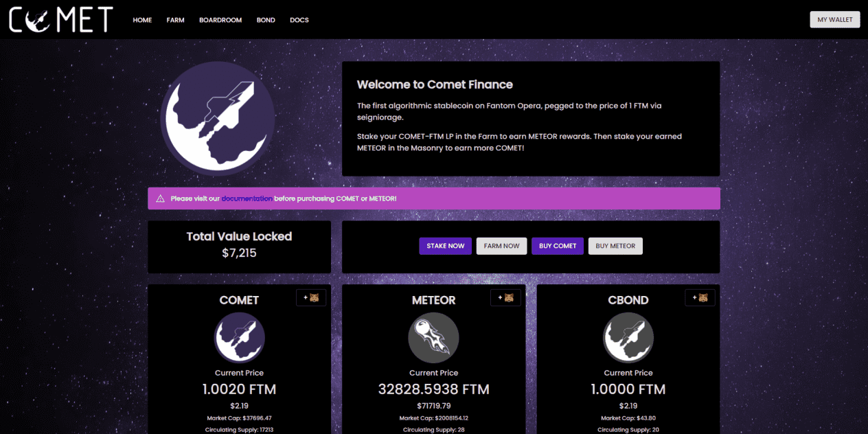Click the CBOND token icon in its card

pyautogui.click(x=628, y=338)
